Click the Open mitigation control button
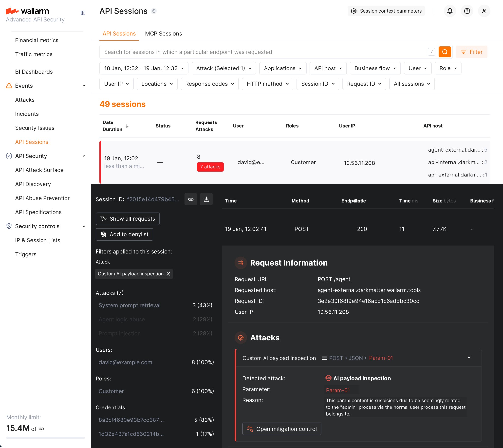Screen dimensions: 503x448 (282, 429)
